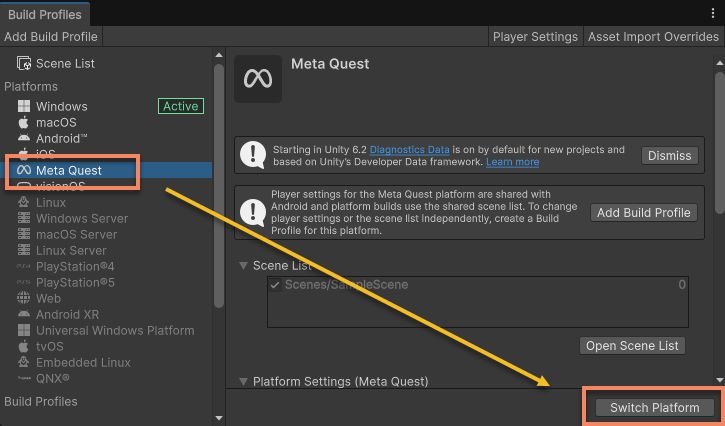The width and height of the screenshot is (725, 426).
Task: Select the tvOS apple icon
Action: [x=24, y=346]
